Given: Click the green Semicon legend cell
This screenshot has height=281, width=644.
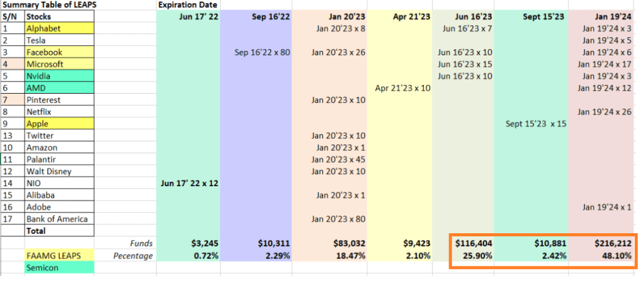Looking at the screenshot, I should coord(58,268).
